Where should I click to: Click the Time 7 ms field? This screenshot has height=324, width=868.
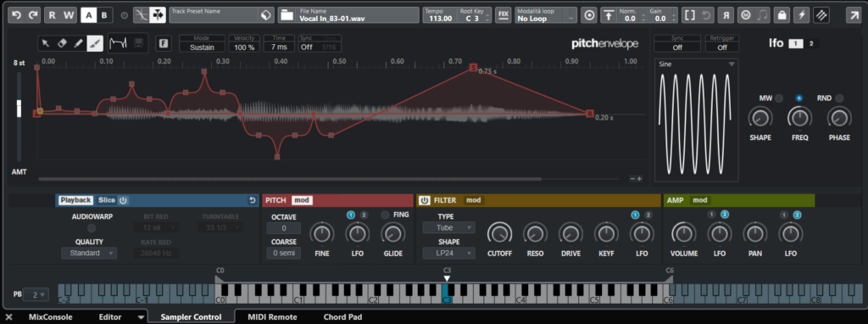pos(279,44)
